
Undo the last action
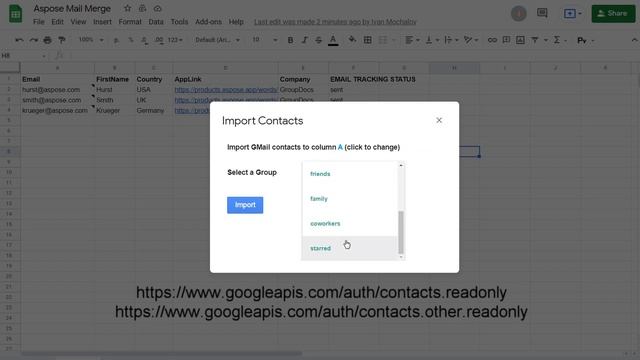coord(19,40)
